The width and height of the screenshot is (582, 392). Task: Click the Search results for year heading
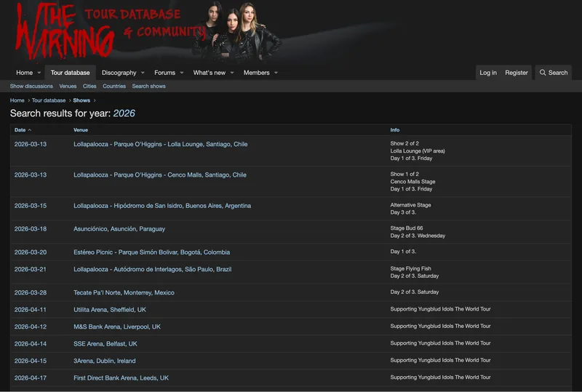(x=72, y=113)
